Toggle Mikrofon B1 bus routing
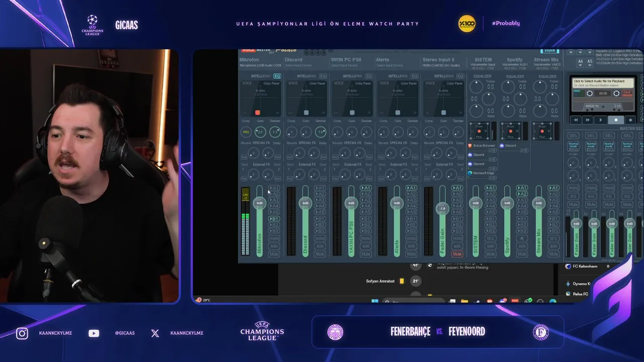This screenshot has height=362, width=644. pyautogui.click(x=274, y=219)
